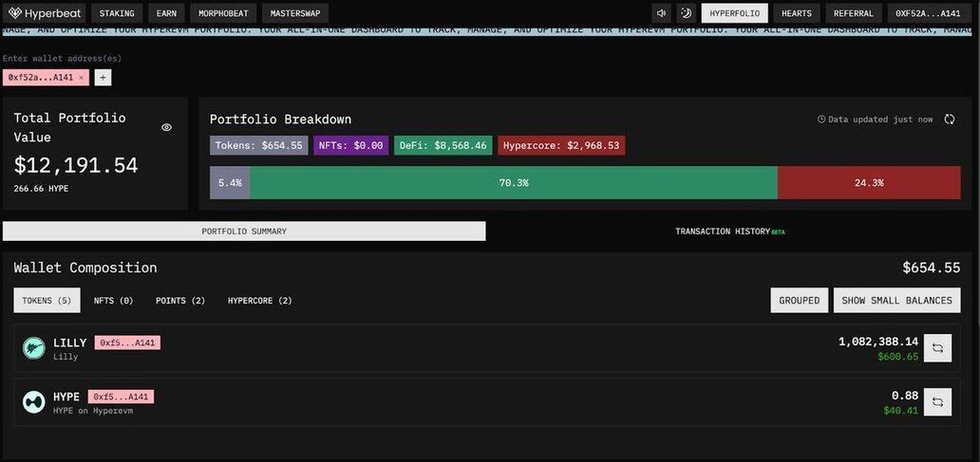
Task: Toggle dark mode moon icon
Action: click(x=686, y=13)
